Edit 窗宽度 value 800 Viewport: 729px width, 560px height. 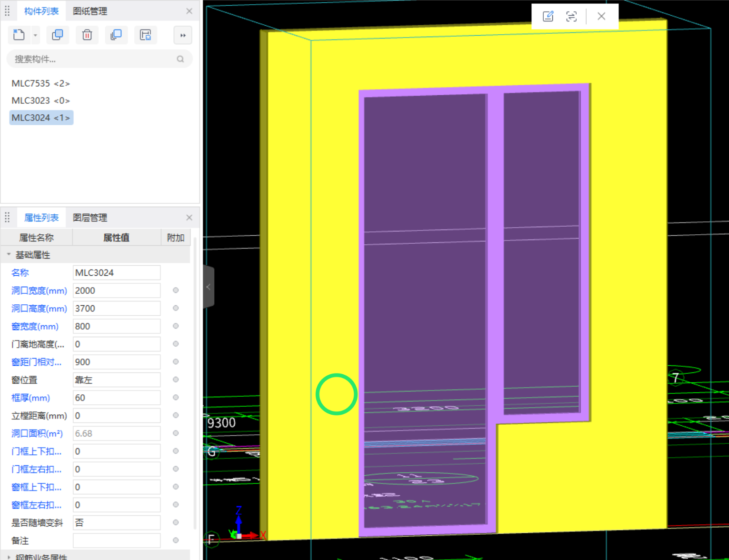point(117,326)
